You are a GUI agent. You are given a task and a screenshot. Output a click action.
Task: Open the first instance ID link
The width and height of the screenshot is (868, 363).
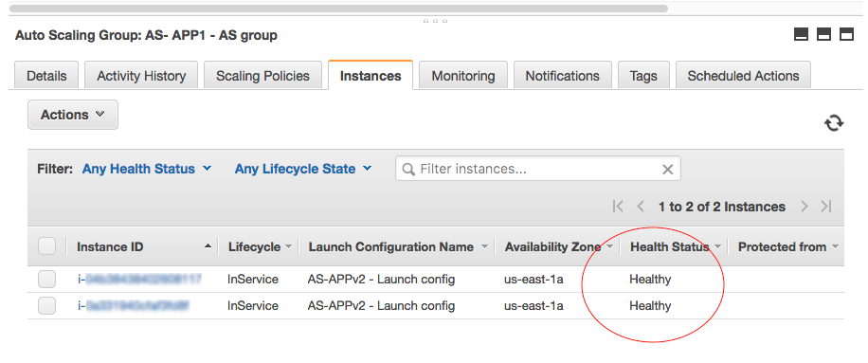tap(139, 279)
